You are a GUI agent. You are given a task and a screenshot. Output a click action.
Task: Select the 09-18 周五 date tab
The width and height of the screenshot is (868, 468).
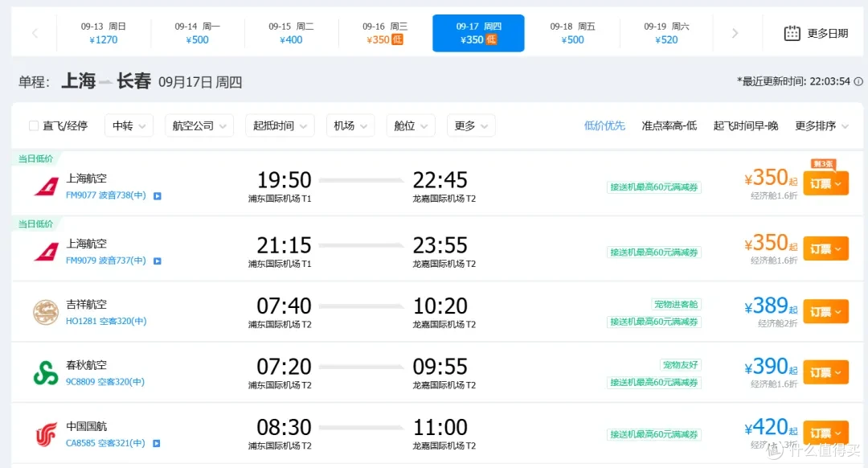pyautogui.click(x=572, y=33)
